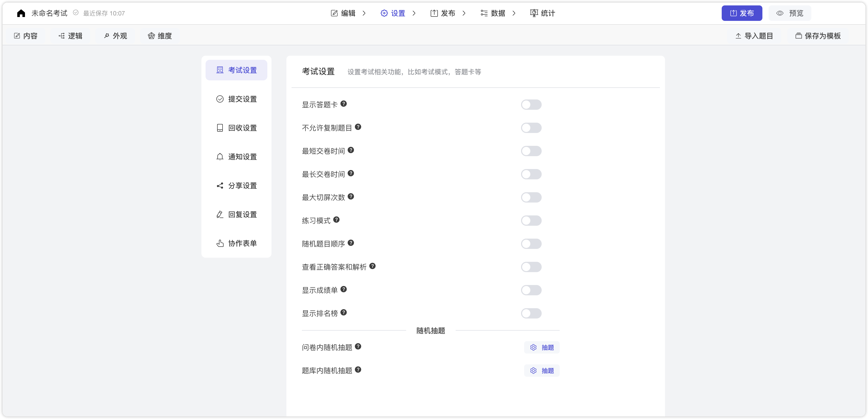
Task: Open 分享设置 from the sidebar
Action: pyautogui.click(x=242, y=185)
